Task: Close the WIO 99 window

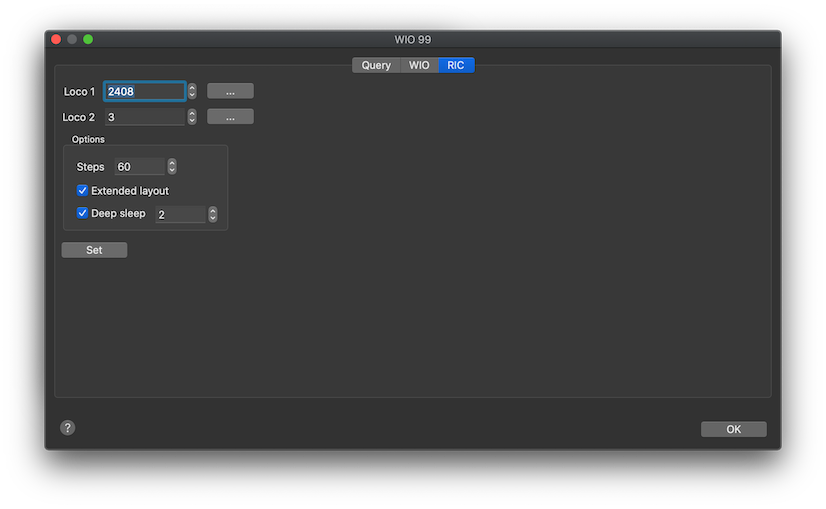Action: [56, 39]
